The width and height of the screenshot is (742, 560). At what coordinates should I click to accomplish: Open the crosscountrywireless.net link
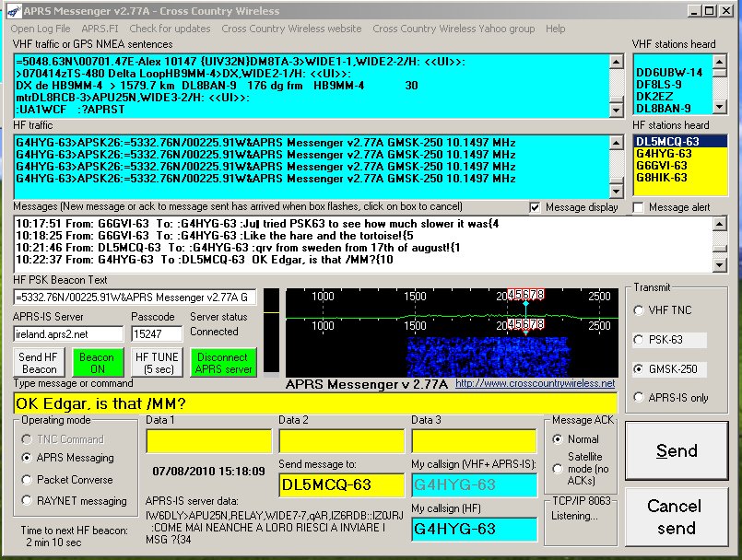pos(536,383)
